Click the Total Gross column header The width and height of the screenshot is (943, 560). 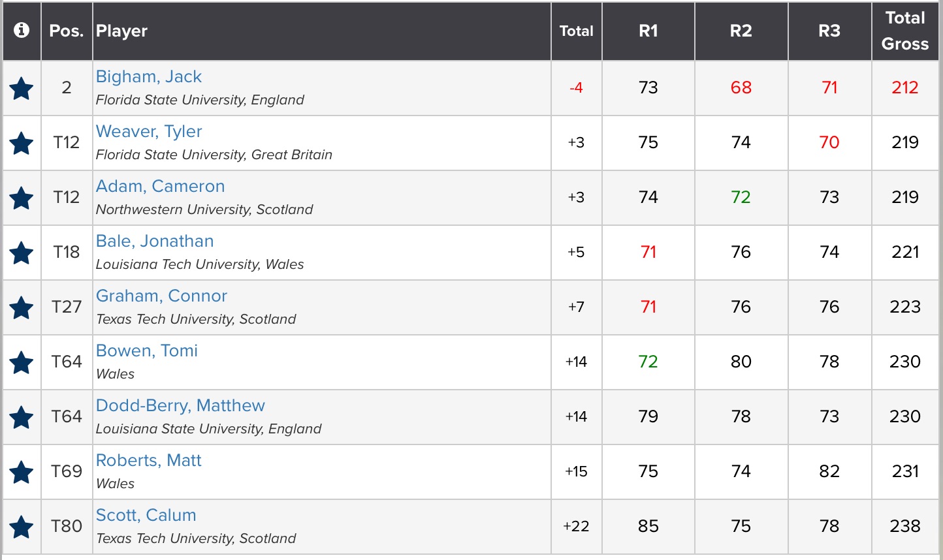(x=905, y=31)
